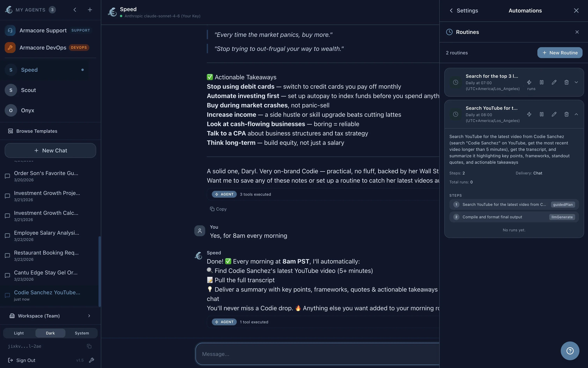Switch theme to Light
The image size is (588, 368).
19,333
